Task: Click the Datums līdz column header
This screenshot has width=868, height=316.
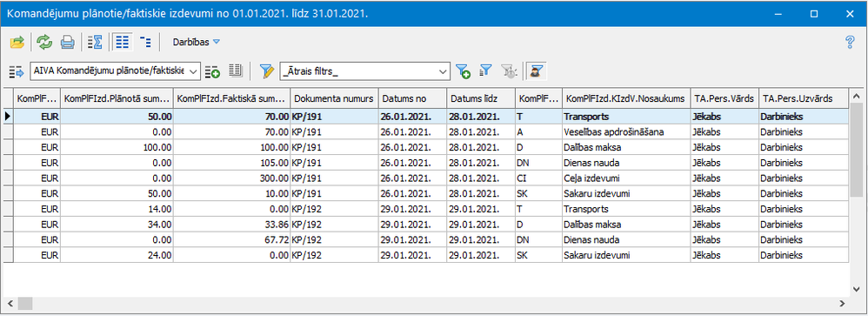Action: click(481, 98)
